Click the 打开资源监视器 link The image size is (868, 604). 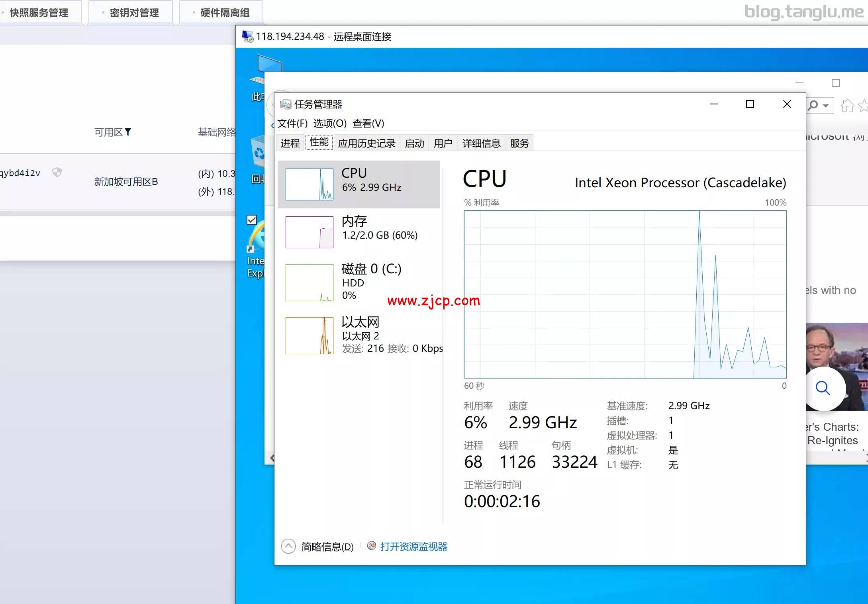click(x=413, y=546)
